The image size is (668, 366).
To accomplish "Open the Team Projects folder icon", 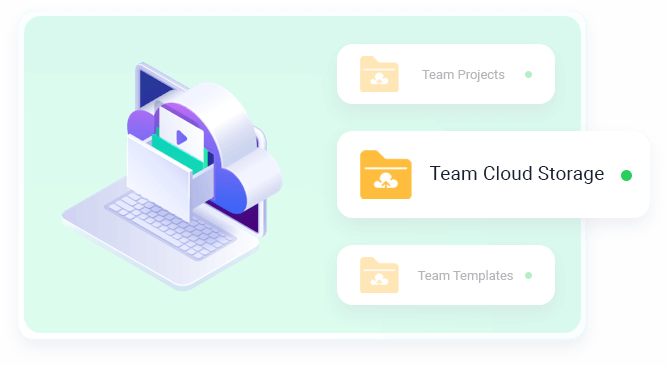I will [379, 74].
